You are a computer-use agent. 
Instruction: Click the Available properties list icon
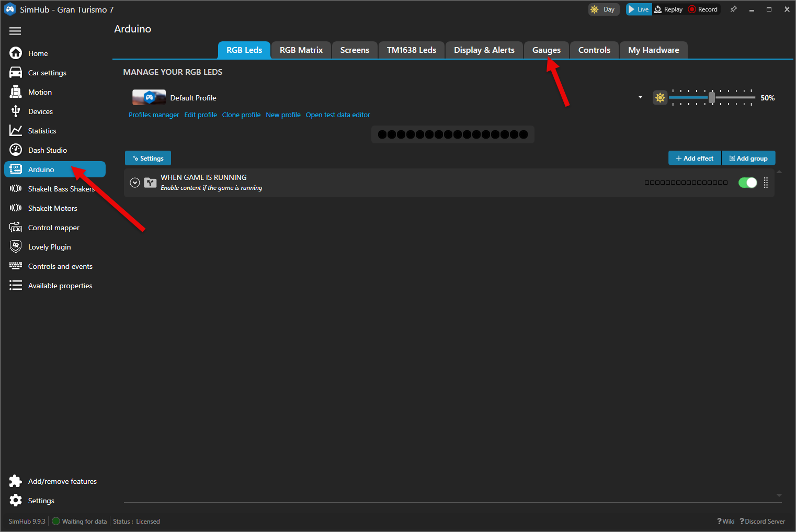[x=16, y=285]
